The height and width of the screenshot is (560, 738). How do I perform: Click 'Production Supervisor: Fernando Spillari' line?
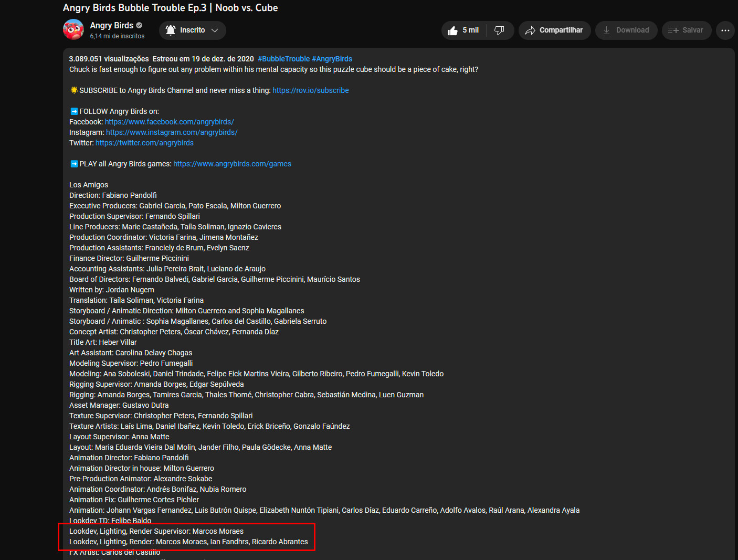click(134, 216)
